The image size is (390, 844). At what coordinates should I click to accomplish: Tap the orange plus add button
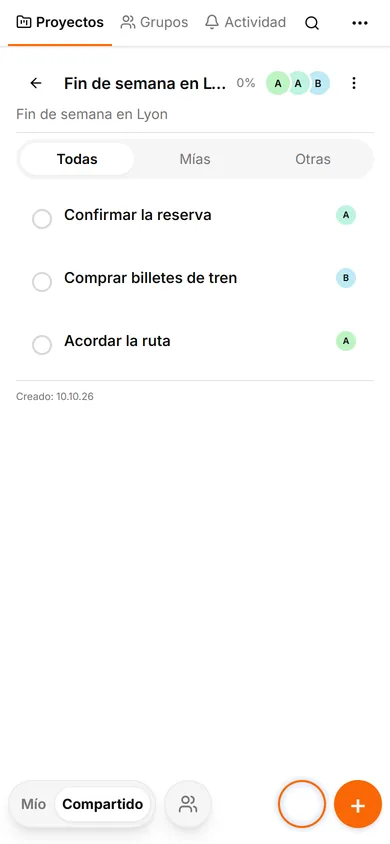(358, 804)
